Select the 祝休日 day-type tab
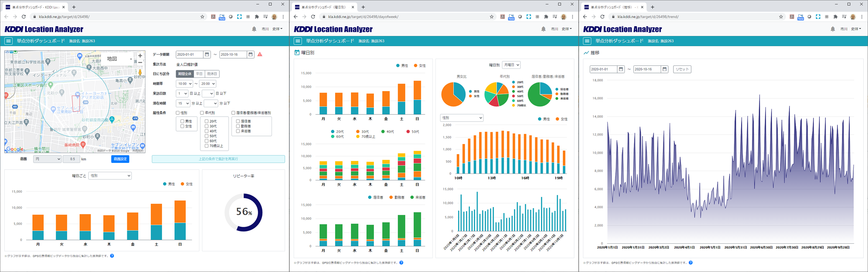This screenshot has width=868, height=272. pos(212,74)
